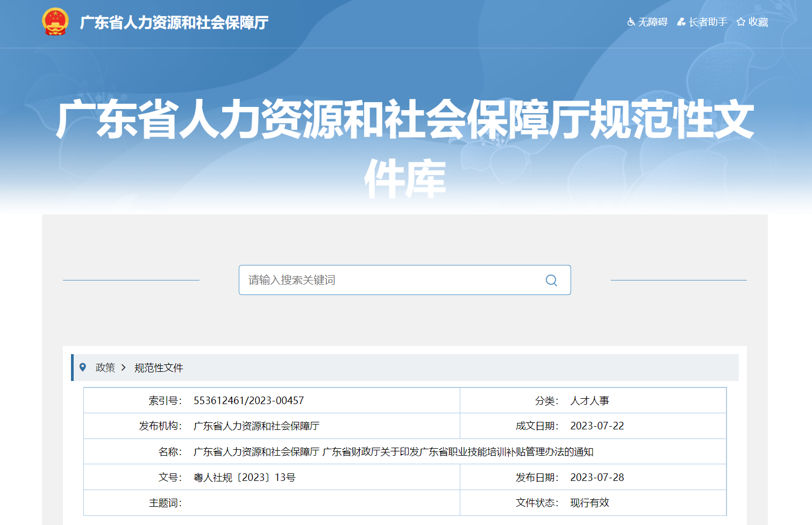Click the 长者助手 people icon
Screen dimensions: 812x525
(681, 22)
